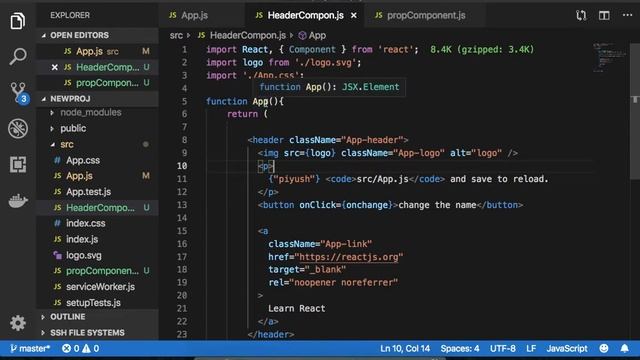Change end of line sequence LF
This screenshot has height=360, width=640.
coord(531,348)
